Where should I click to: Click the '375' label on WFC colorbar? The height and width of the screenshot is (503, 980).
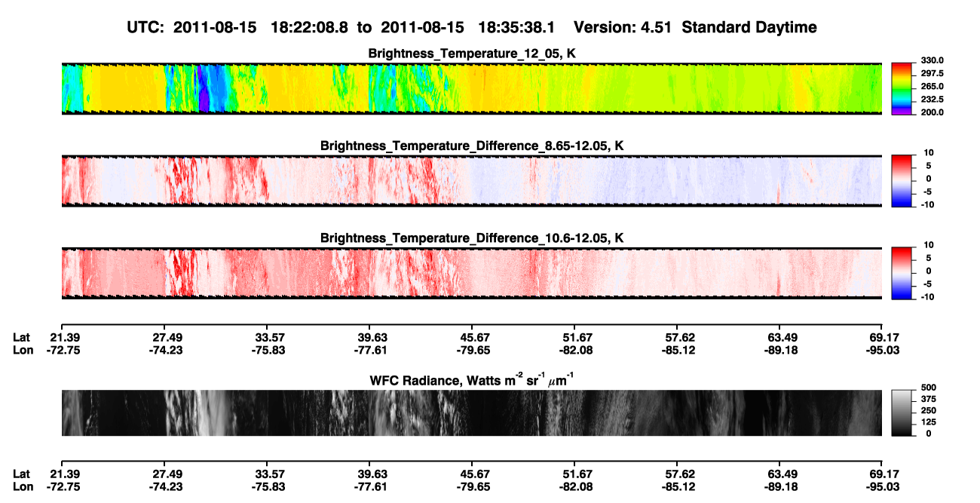928,399
